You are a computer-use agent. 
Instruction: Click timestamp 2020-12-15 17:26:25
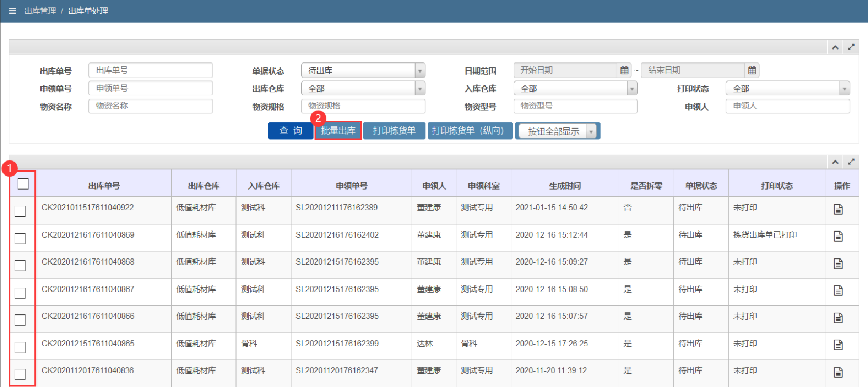pyautogui.click(x=552, y=343)
